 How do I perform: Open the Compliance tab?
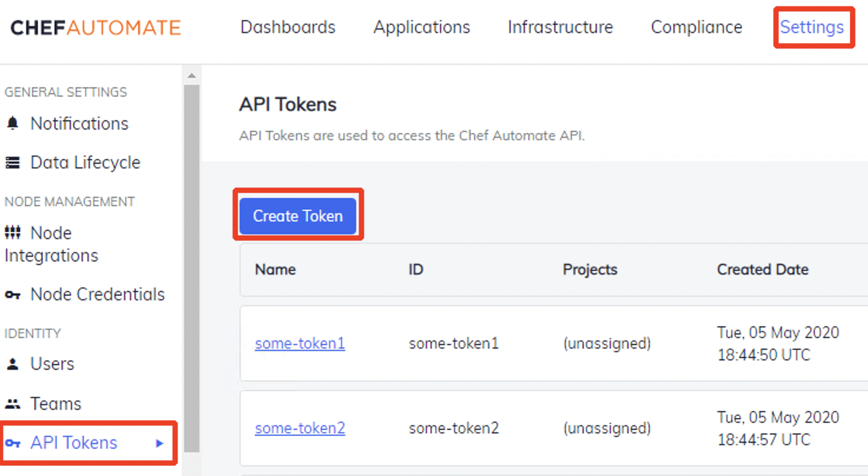click(696, 27)
